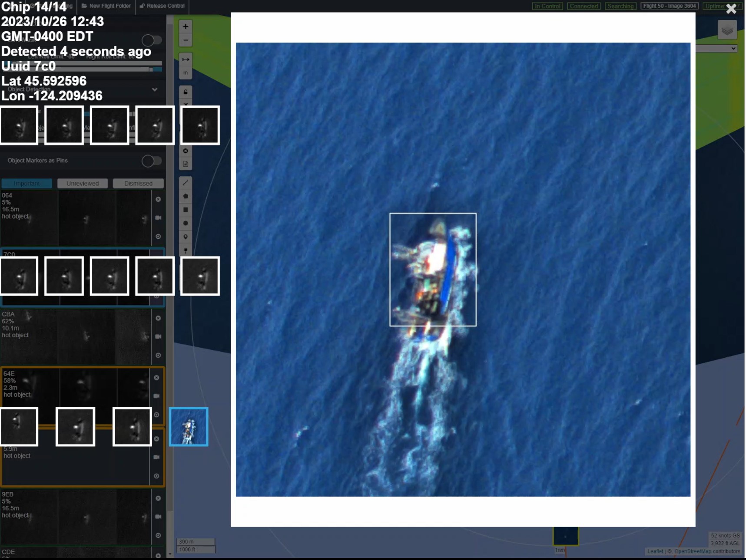Select the pushpin map tool
This screenshot has height=560, width=746.
(x=186, y=250)
